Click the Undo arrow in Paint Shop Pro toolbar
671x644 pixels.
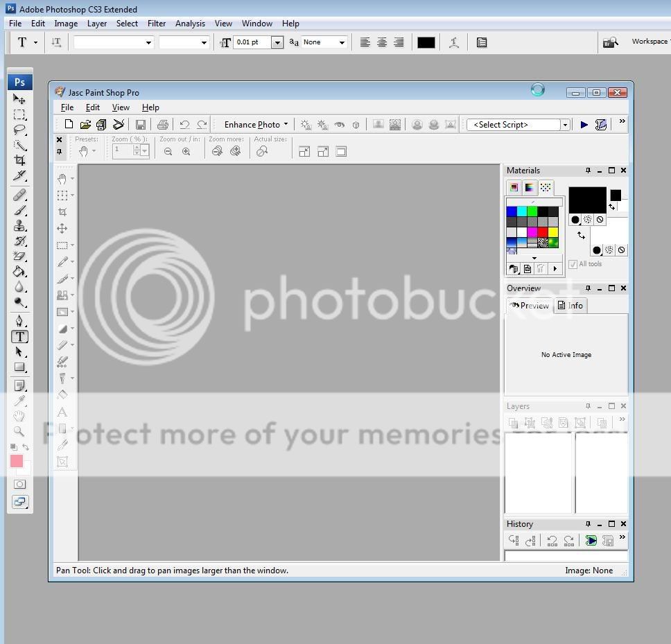[184, 125]
